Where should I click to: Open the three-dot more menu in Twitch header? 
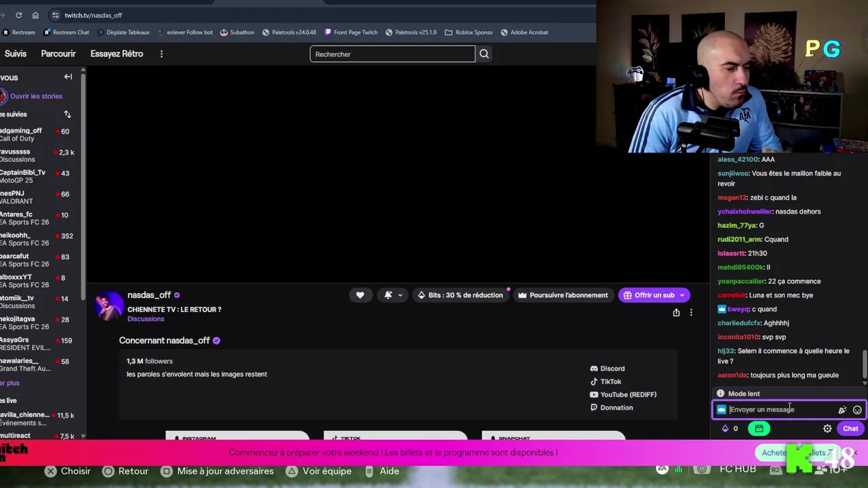[x=161, y=54]
